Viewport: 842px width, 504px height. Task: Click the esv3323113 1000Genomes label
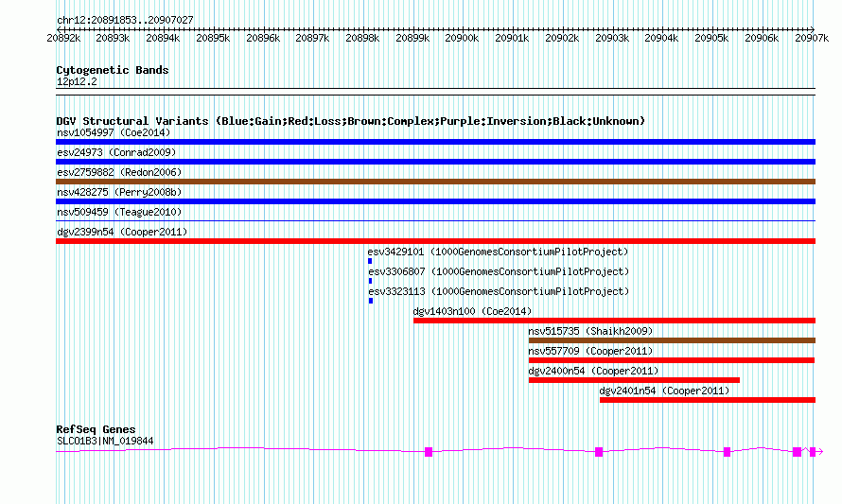[x=499, y=291]
